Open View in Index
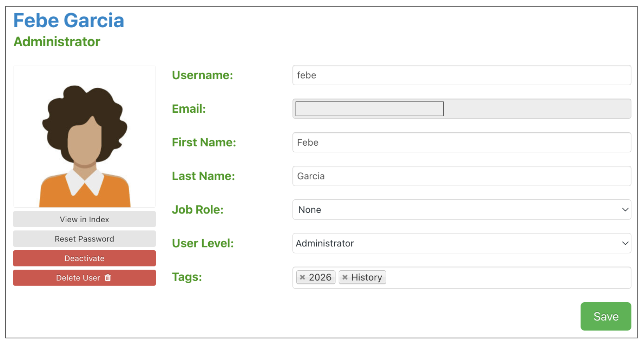Screen dimensions: 644x345 click(x=84, y=220)
